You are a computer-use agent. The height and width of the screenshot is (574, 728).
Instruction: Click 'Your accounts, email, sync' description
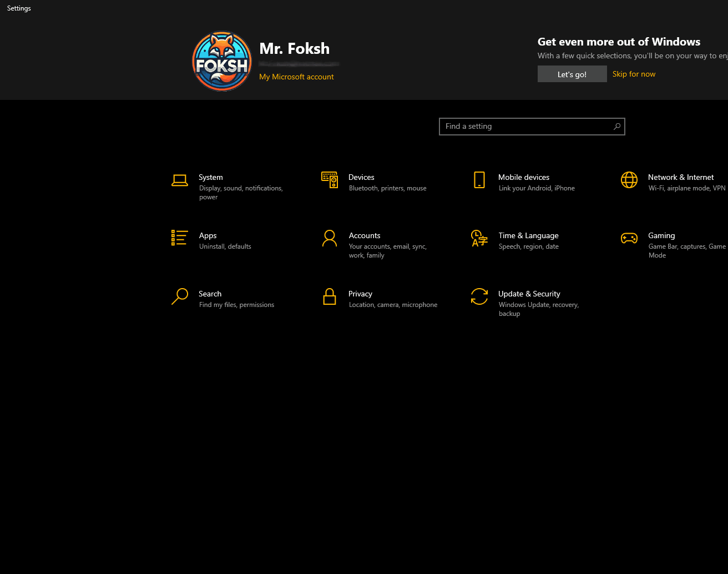click(x=388, y=251)
